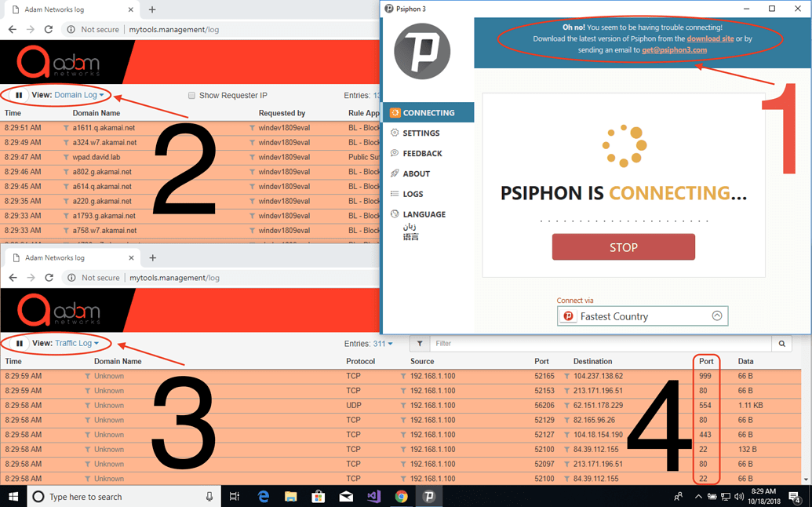Screen dimensions: 812x507
Task: Select the 1.11 KB data cell
Action: (750, 406)
